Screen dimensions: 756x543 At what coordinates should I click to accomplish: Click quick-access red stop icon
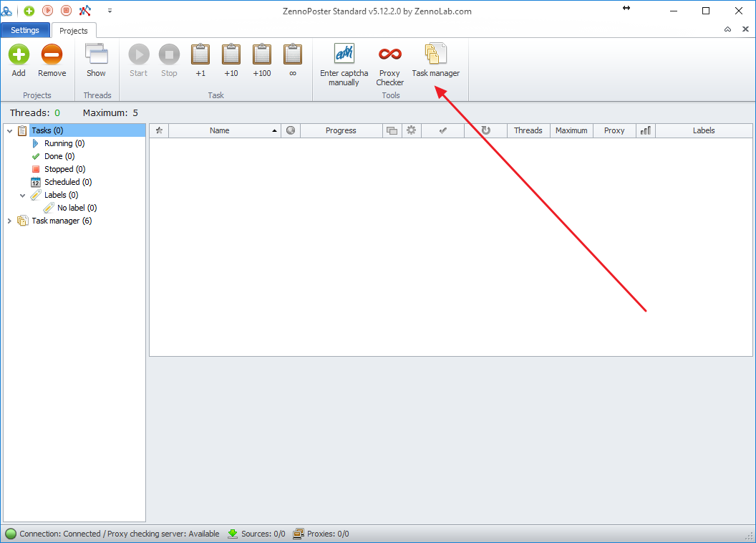[x=67, y=10]
